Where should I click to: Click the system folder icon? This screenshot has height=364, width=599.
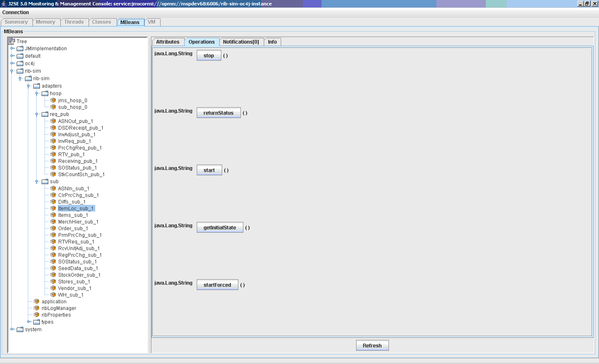point(20,329)
